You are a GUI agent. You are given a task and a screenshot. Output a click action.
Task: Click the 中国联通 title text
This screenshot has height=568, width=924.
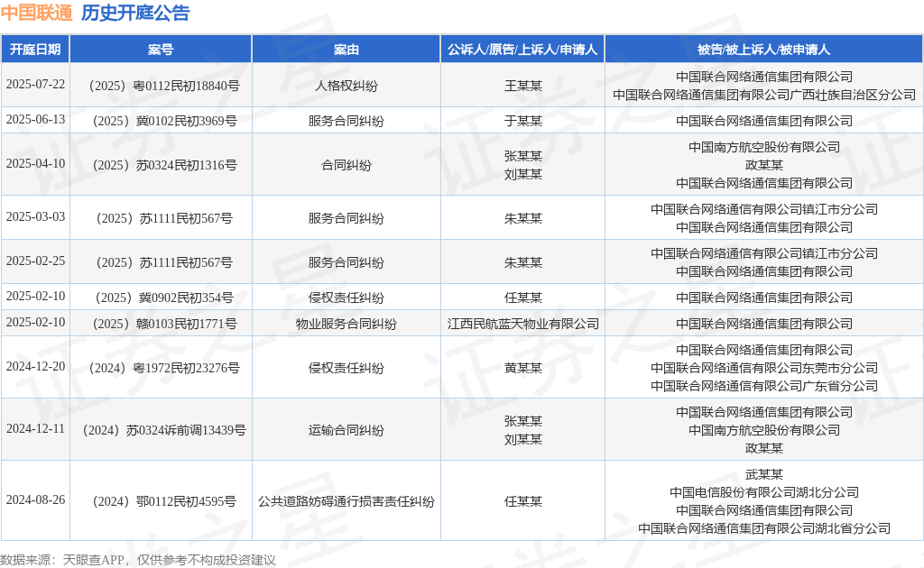36,13
